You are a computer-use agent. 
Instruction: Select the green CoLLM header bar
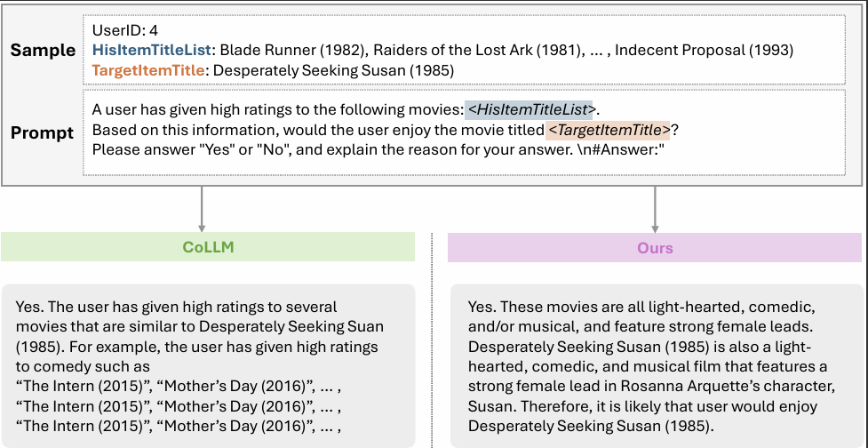pos(208,248)
